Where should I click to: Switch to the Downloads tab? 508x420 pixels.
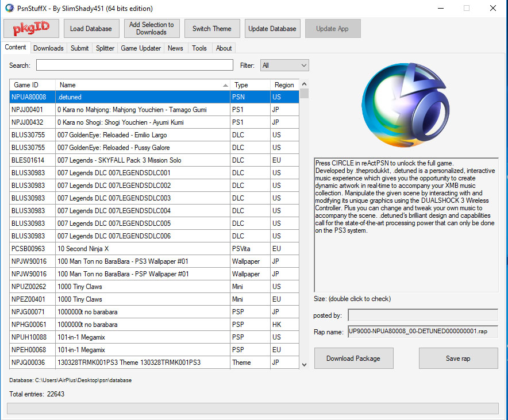pyautogui.click(x=48, y=48)
